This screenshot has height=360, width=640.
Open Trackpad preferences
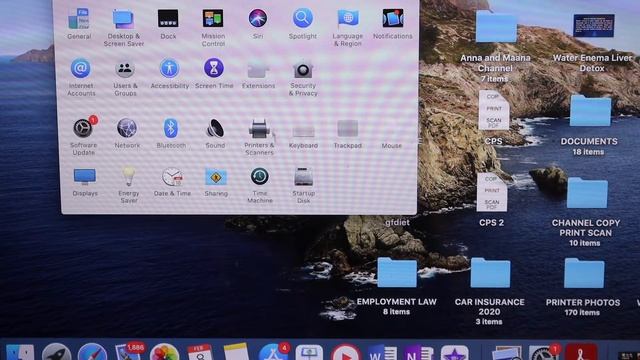(347, 129)
